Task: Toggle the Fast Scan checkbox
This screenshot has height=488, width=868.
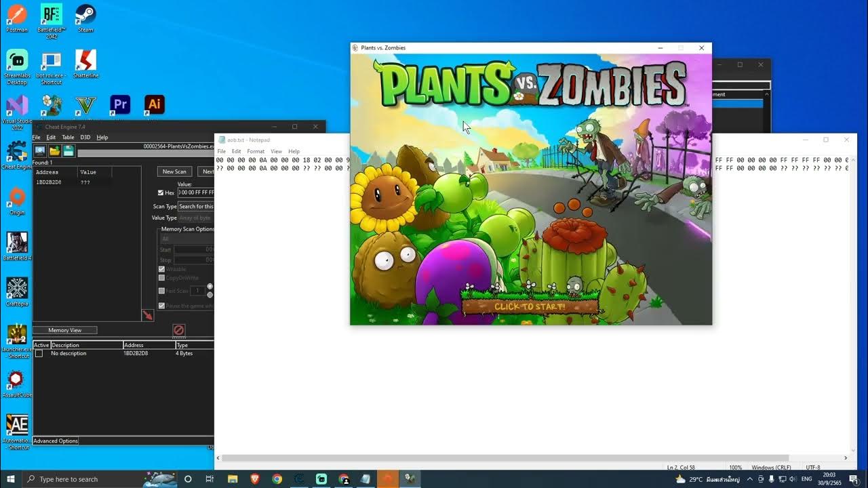Action: click(x=161, y=291)
